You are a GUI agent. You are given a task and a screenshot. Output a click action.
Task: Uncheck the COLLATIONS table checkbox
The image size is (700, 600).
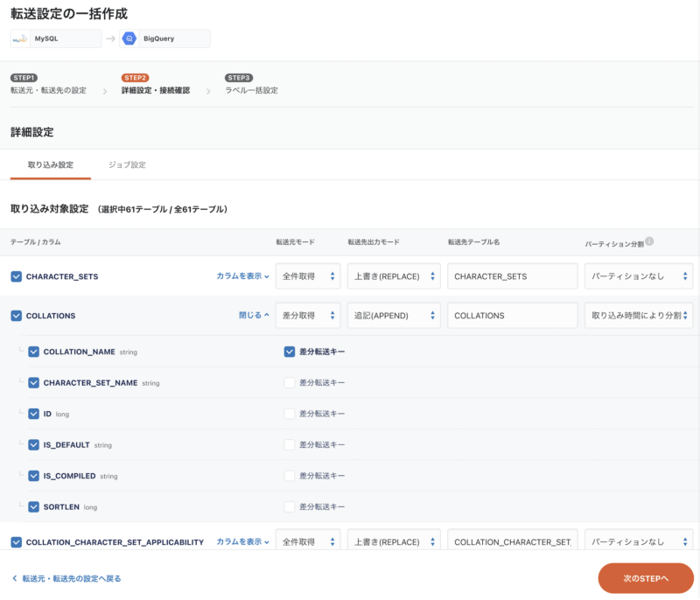point(17,316)
